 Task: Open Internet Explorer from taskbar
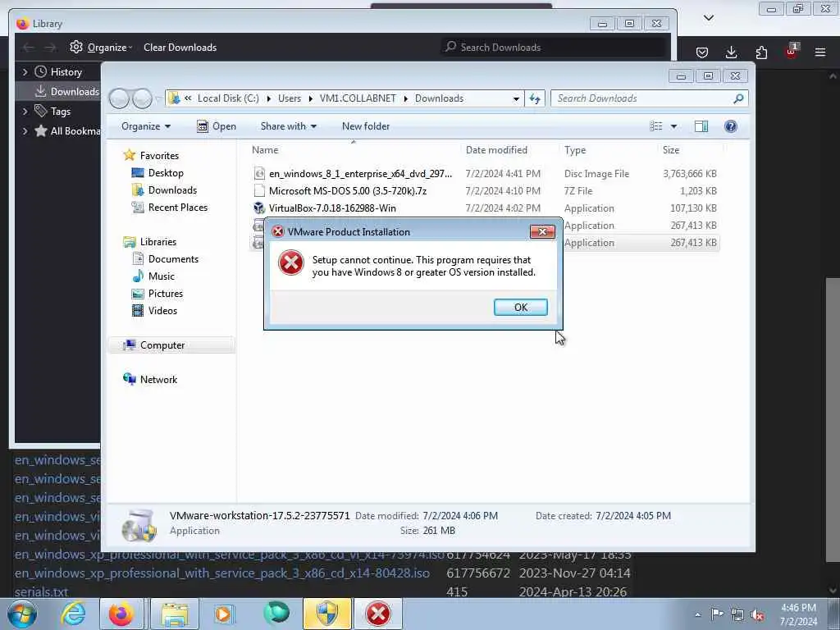coord(73,614)
